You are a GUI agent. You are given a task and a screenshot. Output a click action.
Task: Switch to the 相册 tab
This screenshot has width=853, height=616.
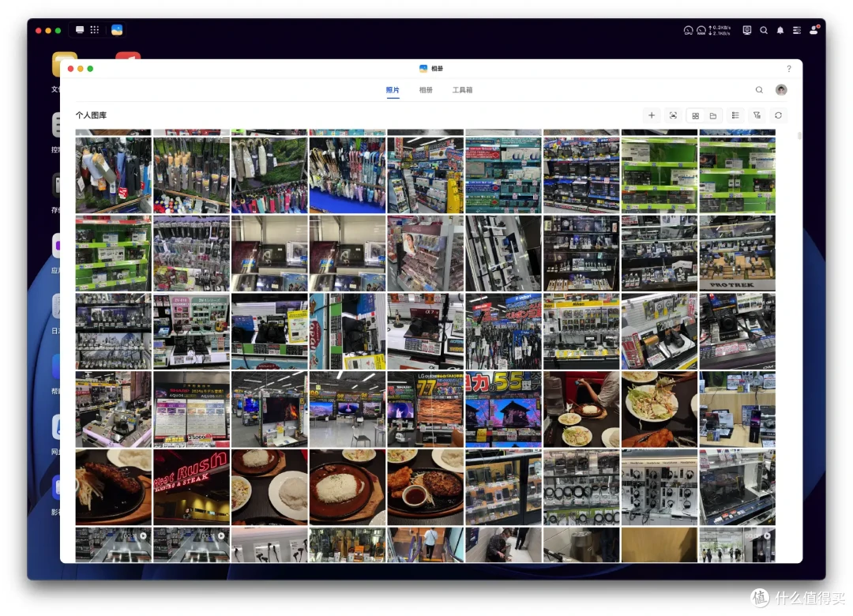pyautogui.click(x=426, y=90)
